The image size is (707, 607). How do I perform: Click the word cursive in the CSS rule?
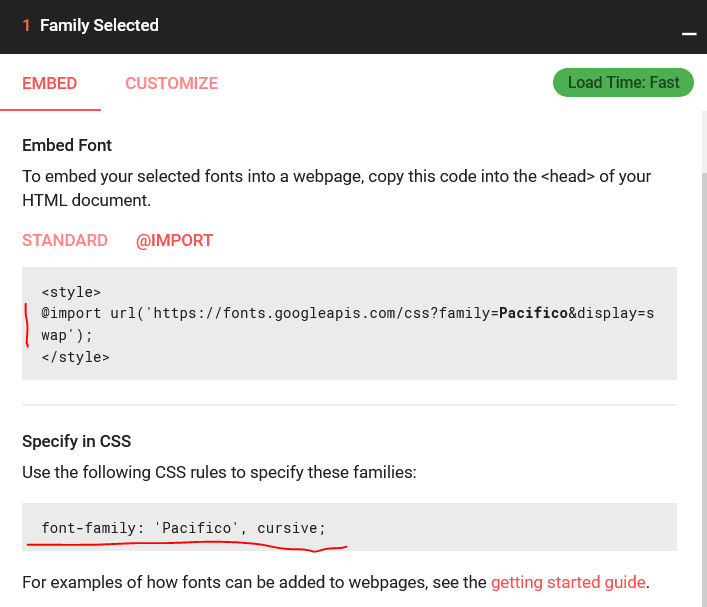point(291,527)
